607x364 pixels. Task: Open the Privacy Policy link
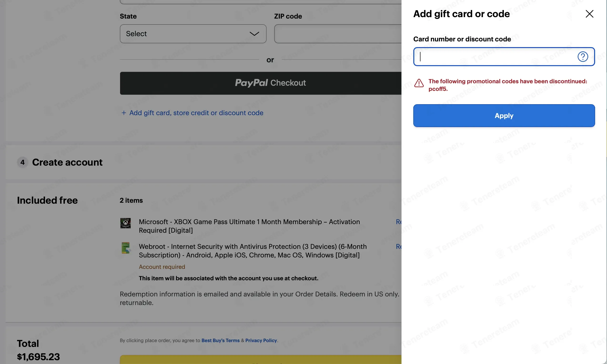coord(261,340)
